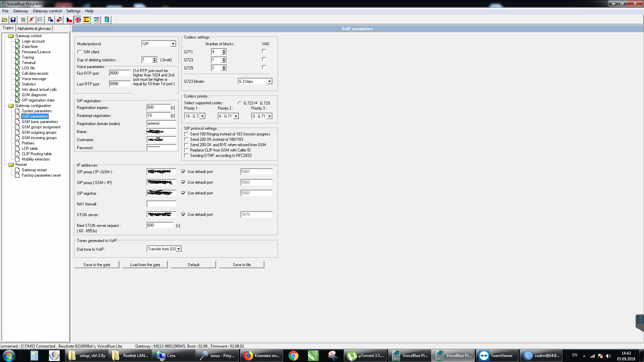Select Gateway restart item
The height and width of the screenshot is (362, 644).
[x=34, y=170]
